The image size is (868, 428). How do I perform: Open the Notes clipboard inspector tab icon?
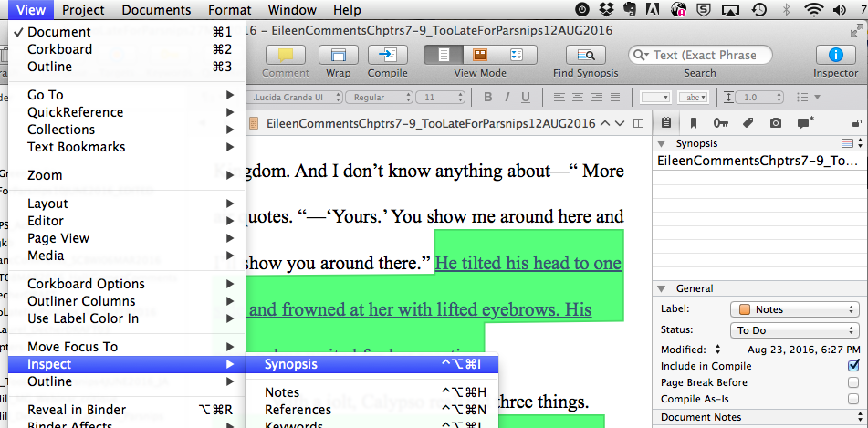coord(666,123)
